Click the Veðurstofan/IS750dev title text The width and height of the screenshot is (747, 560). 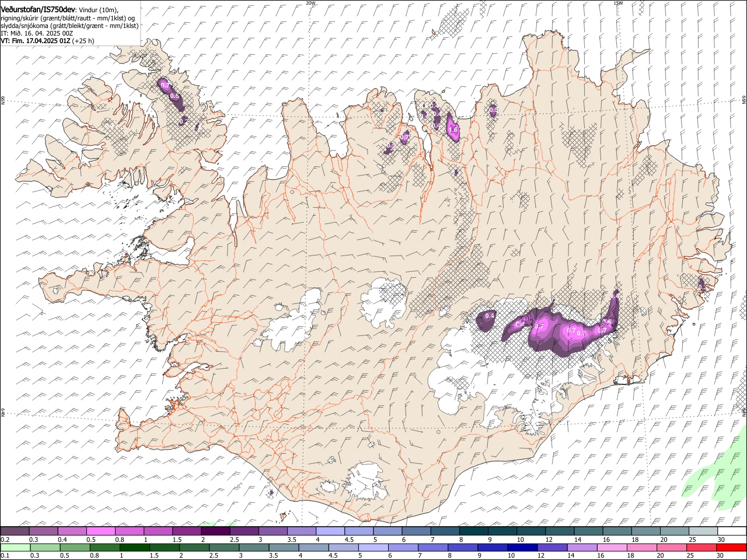click(x=38, y=10)
